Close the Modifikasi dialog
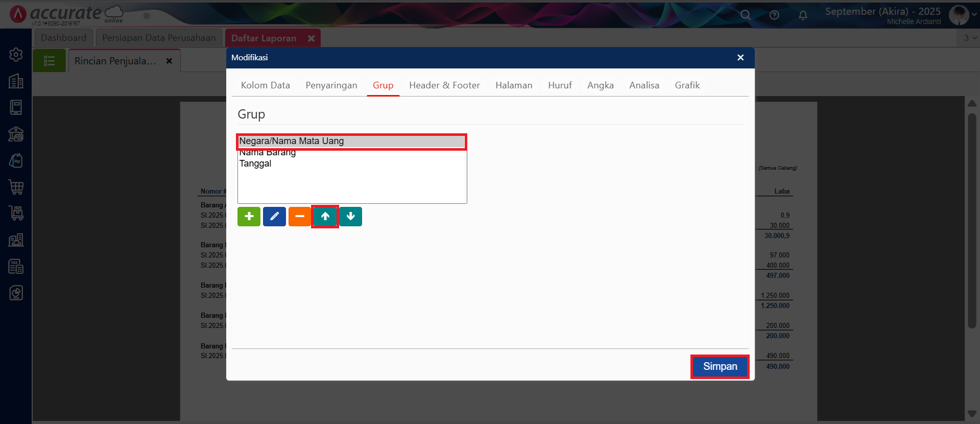This screenshot has height=424, width=980. 740,58
